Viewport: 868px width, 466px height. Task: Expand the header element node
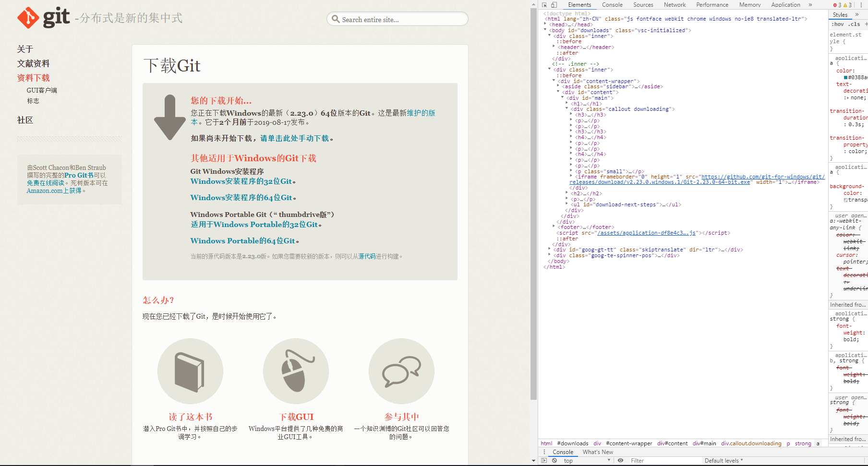(554, 47)
